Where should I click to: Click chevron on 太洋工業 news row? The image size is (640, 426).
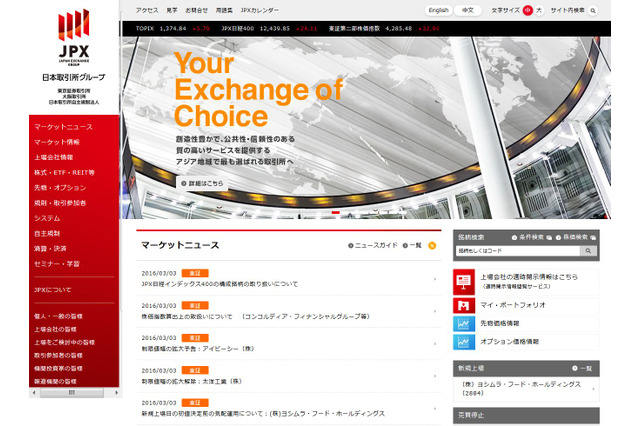point(435,376)
